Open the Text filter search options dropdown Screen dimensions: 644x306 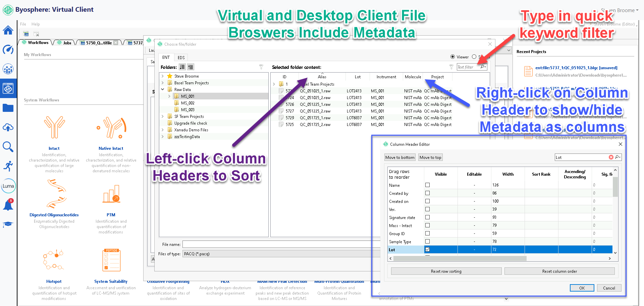(x=483, y=67)
